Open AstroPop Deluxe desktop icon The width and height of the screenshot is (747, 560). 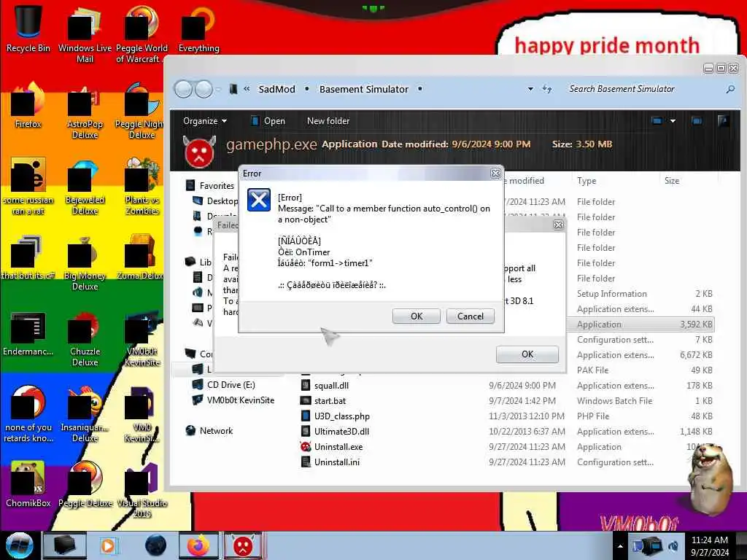coord(85,111)
